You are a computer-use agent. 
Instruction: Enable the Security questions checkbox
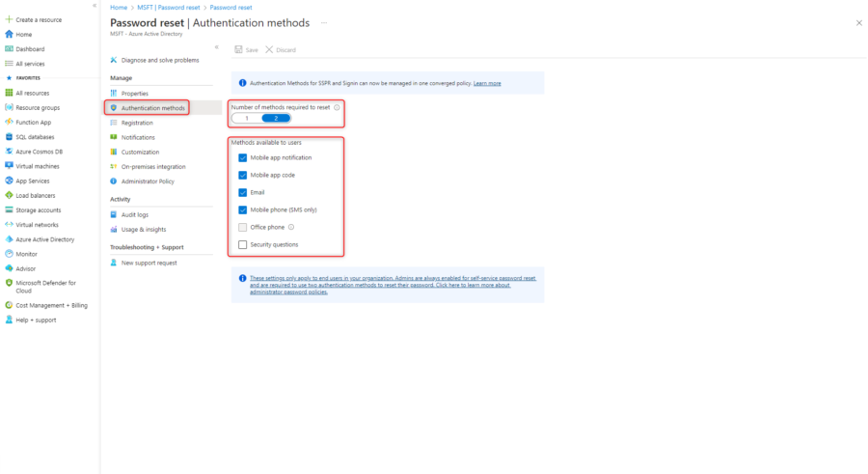(243, 245)
